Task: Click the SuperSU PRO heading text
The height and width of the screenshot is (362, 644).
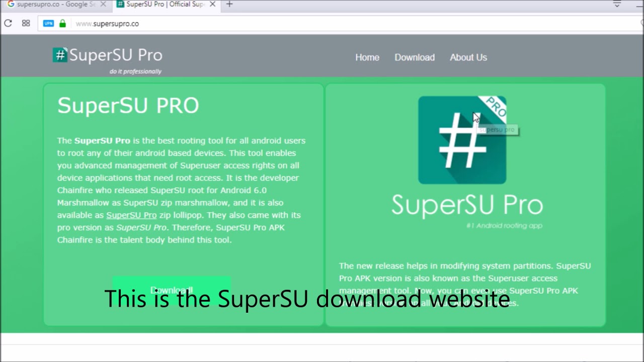Action: tap(128, 106)
